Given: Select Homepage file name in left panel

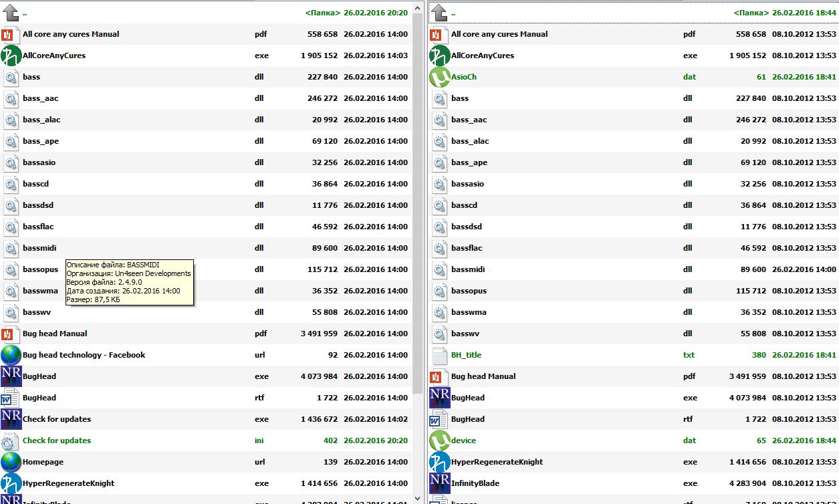Looking at the screenshot, I should pos(43,462).
